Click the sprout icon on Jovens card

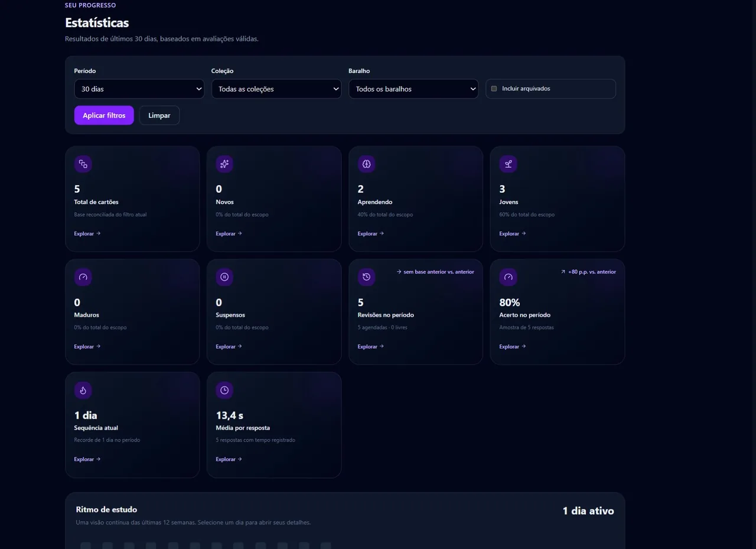click(508, 164)
